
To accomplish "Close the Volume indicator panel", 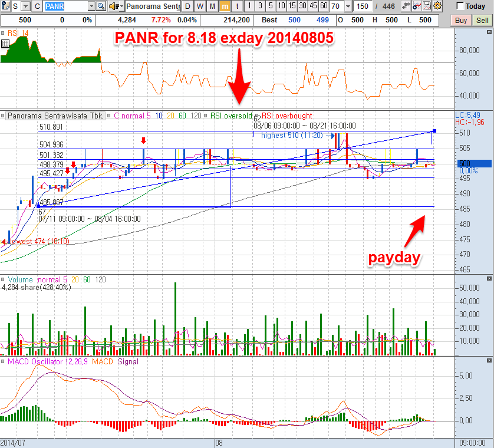I will [489, 278].
